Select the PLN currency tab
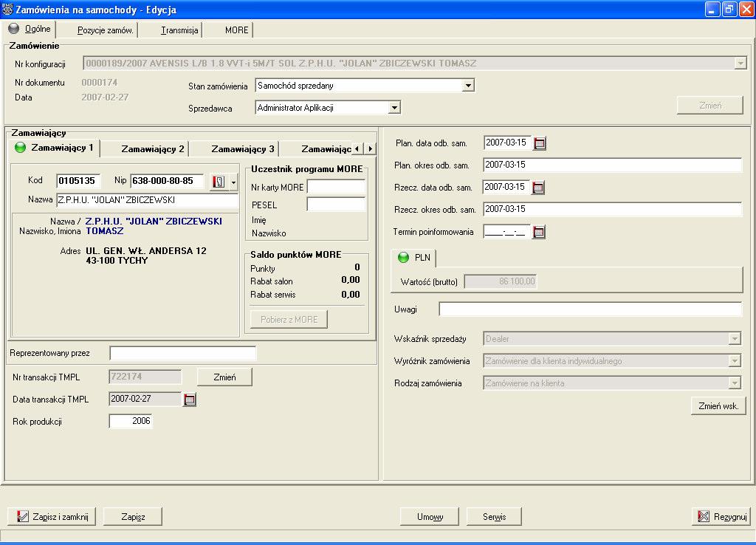 coord(414,258)
